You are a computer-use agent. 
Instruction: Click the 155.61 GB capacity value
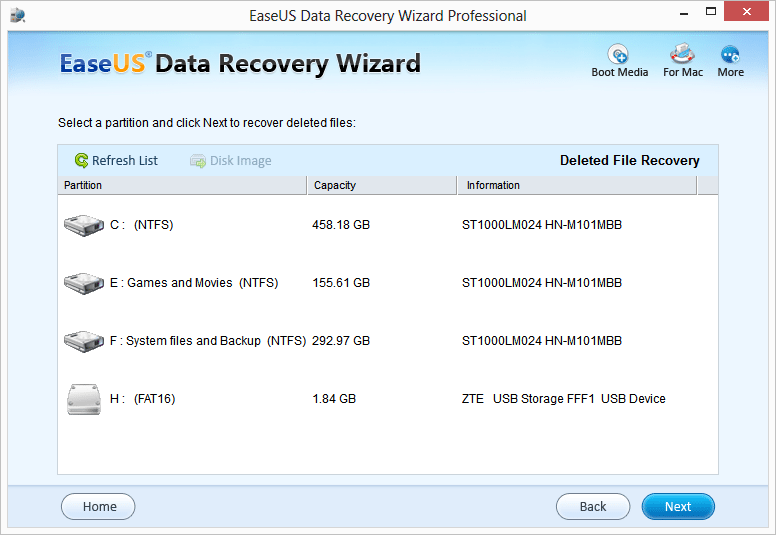(x=341, y=283)
